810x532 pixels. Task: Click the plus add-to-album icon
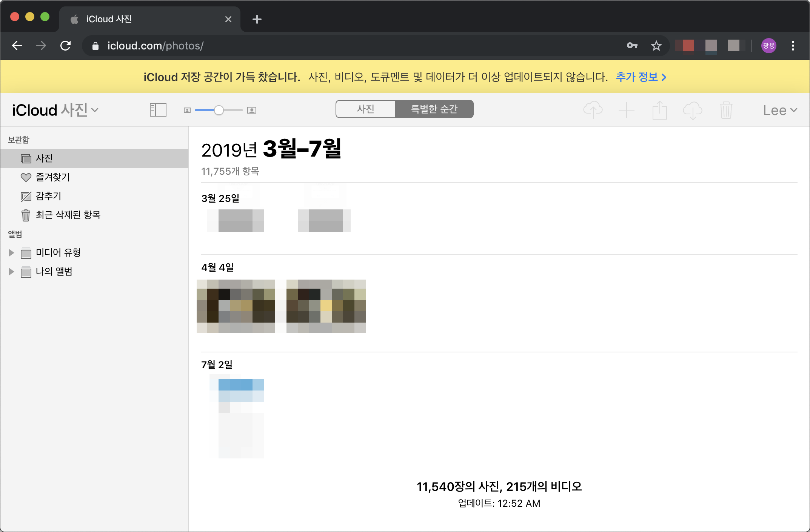coord(626,110)
